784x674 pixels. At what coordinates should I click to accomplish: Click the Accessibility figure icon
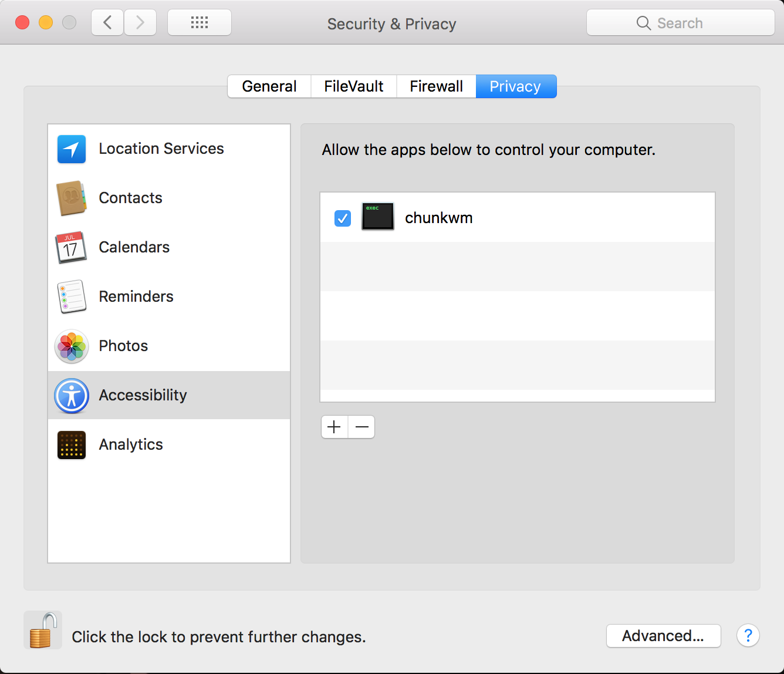tap(72, 396)
